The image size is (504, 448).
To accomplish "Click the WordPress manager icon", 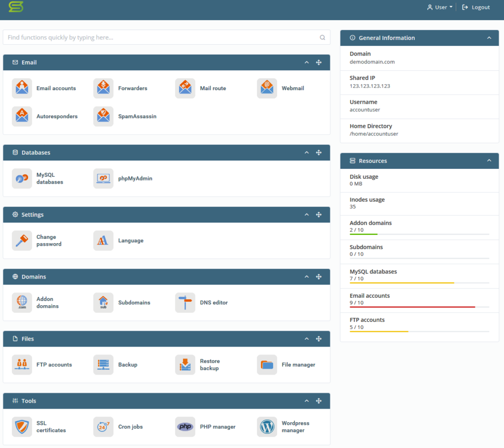I will point(267,427).
